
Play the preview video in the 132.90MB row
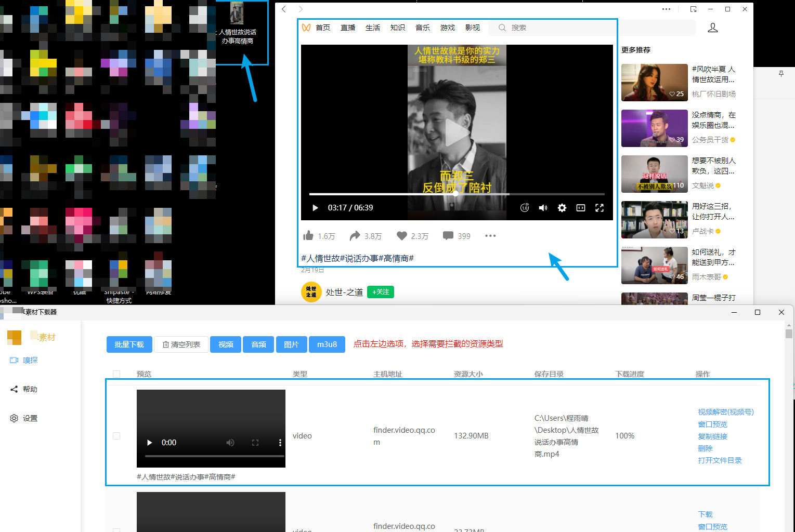tap(150, 443)
